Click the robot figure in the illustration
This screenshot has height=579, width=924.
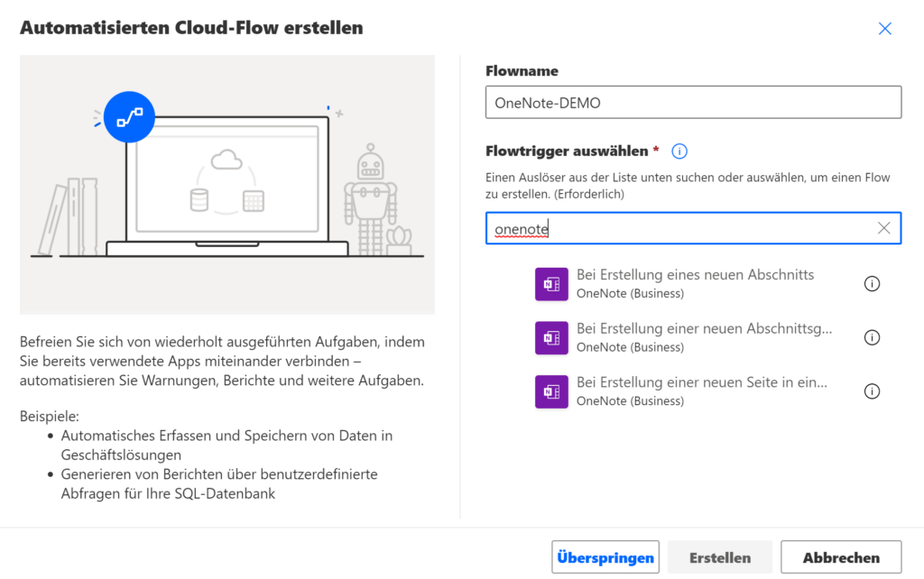[x=370, y=198]
